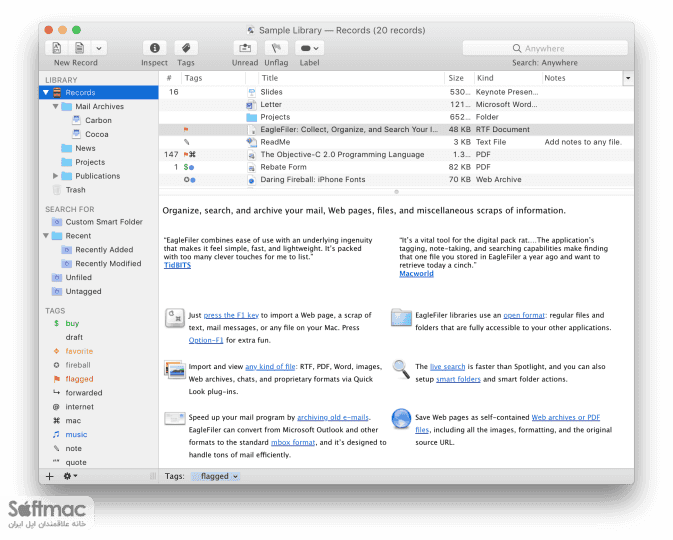Collapse the Recent group triangle
Screen dimensions: 673x540
pos(46,235)
